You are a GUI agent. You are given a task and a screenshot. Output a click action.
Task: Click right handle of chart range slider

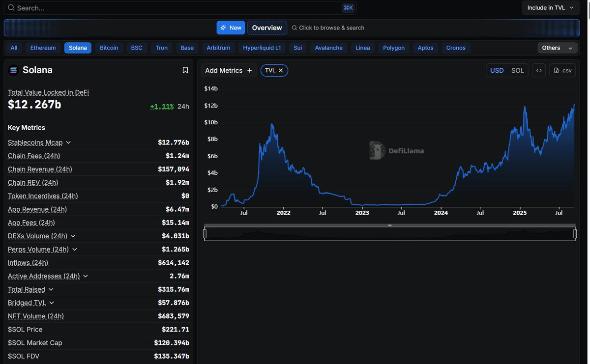[x=575, y=234]
